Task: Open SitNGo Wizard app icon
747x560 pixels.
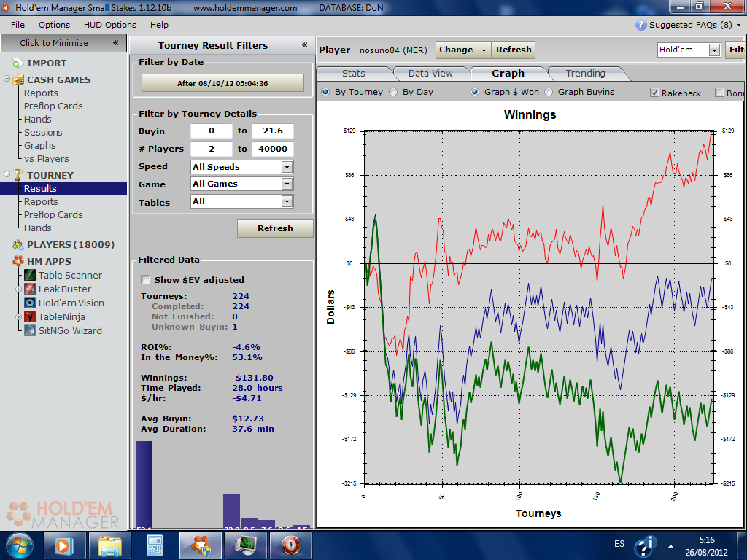Action: click(29, 330)
